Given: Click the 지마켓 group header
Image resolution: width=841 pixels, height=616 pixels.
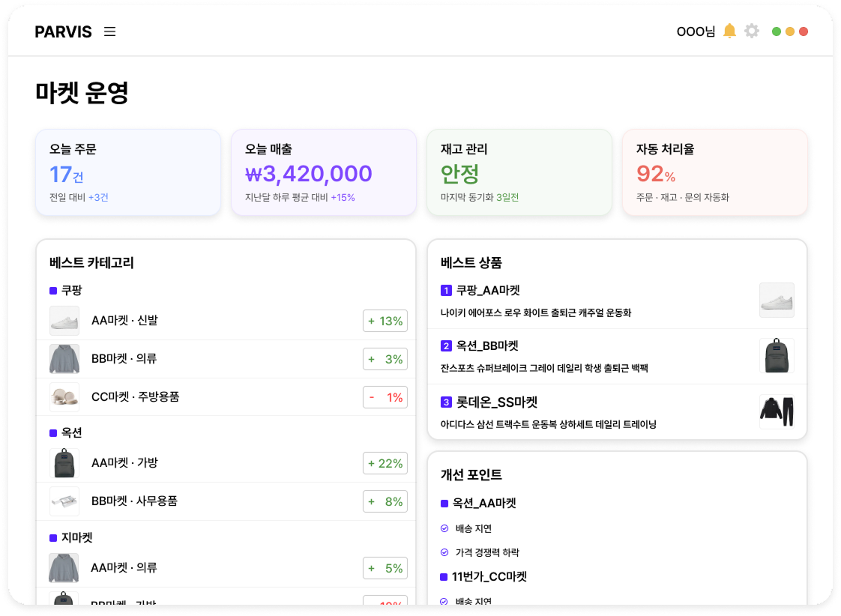Looking at the screenshot, I should pos(71,537).
